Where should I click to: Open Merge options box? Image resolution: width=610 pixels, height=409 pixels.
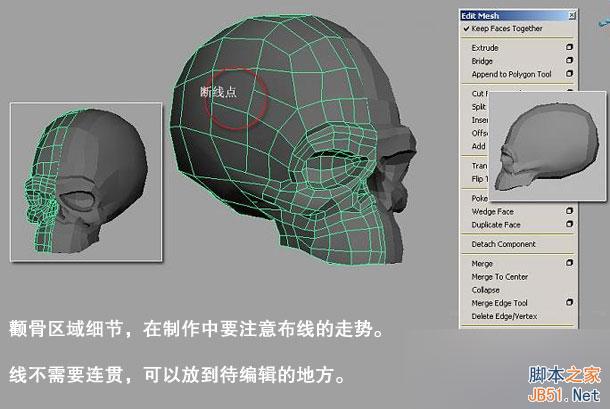coord(569,263)
